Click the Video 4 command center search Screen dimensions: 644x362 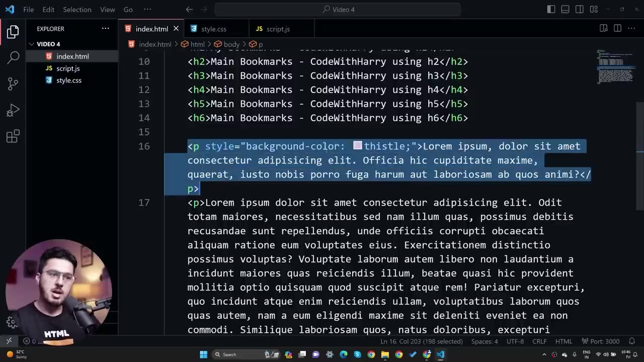338,10
